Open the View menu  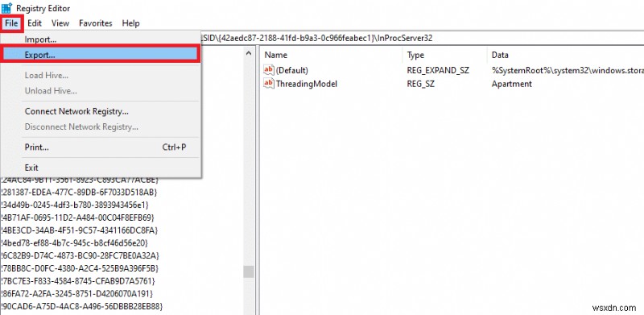coord(60,23)
